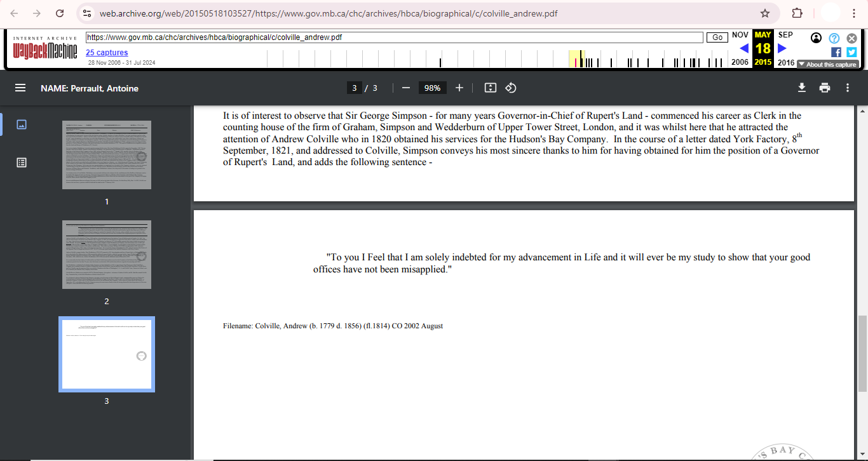Expand About this capture
This screenshot has width=868, height=461.
pyautogui.click(x=827, y=64)
